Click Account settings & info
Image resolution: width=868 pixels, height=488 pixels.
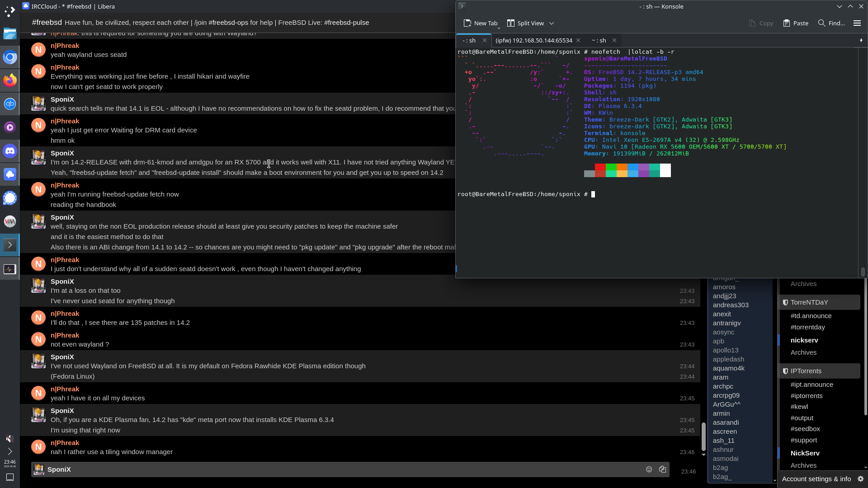[x=816, y=479]
